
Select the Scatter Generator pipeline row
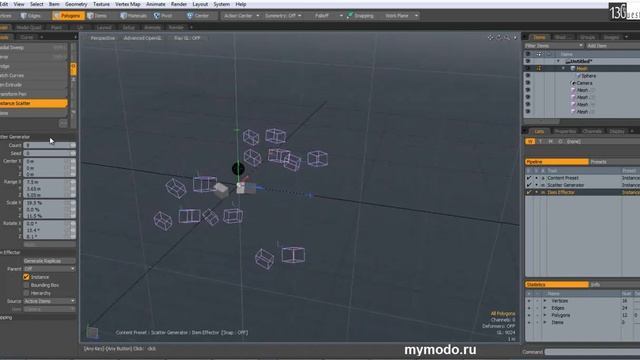pyautogui.click(x=582, y=185)
